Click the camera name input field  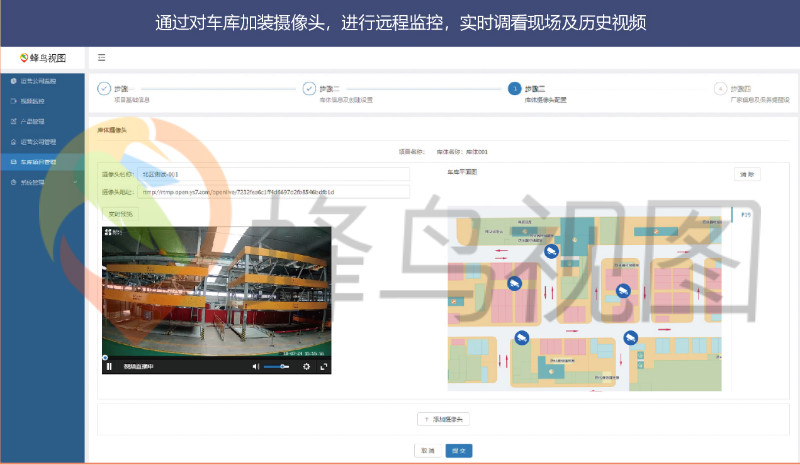click(272, 173)
